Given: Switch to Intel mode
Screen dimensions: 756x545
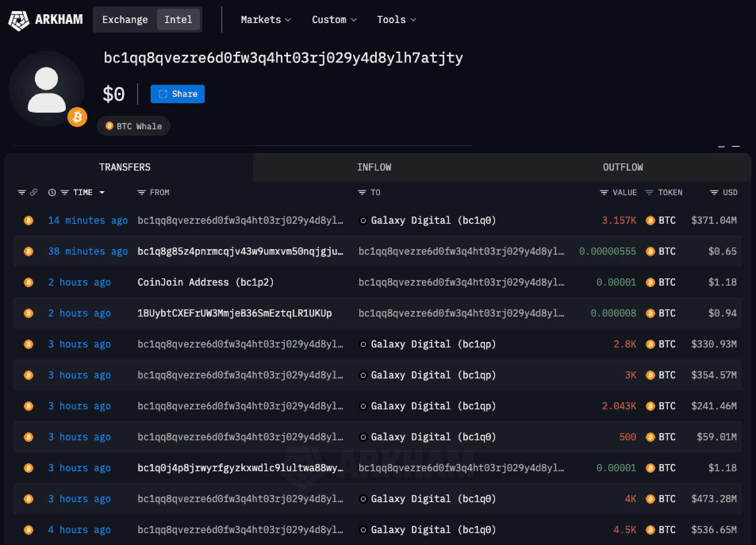Looking at the screenshot, I should (178, 19).
